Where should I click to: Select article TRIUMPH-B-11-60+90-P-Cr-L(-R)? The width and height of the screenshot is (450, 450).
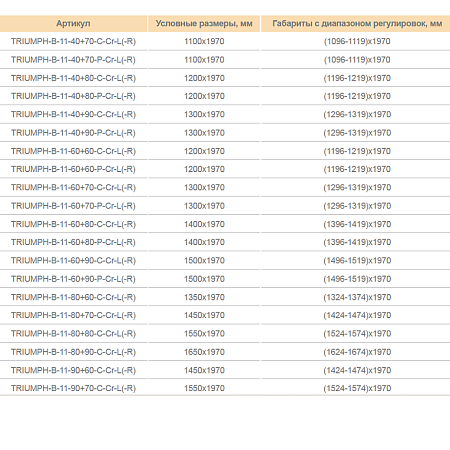point(73,279)
